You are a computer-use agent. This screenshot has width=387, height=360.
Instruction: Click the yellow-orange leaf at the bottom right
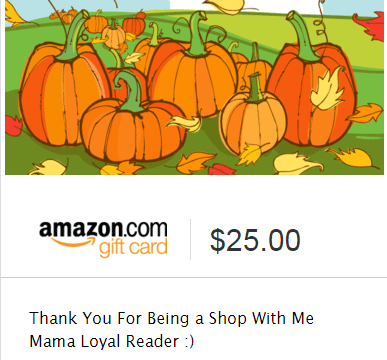(x=352, y=158)
